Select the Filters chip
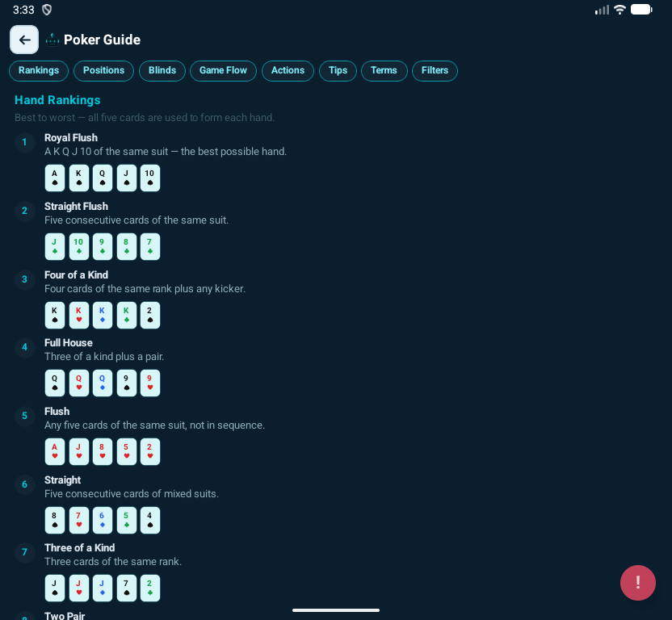The width and height of the screenshot is (672, 620). coord(435,71)
